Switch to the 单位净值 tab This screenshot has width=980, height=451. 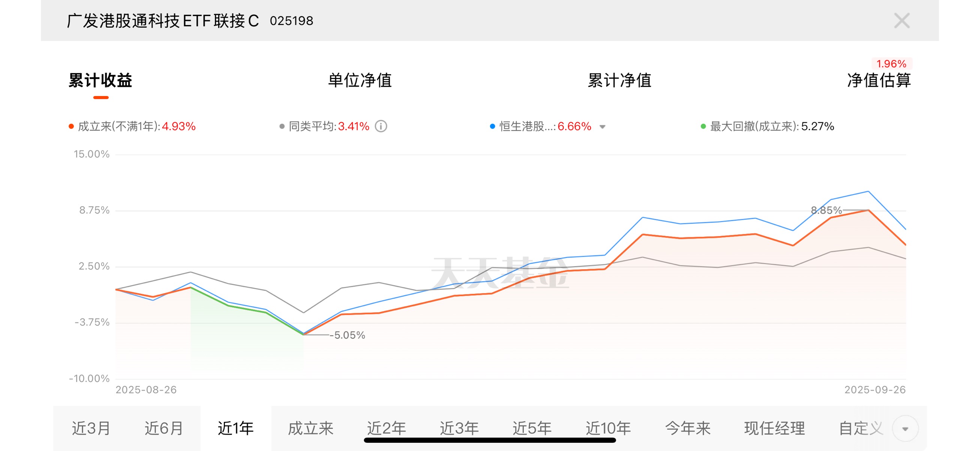(x=360, y=80)
